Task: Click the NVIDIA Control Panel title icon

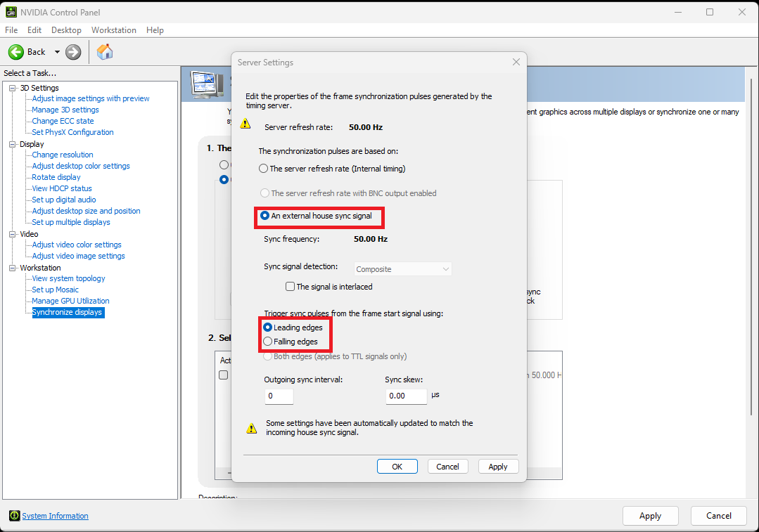Action: click(11, 12)
